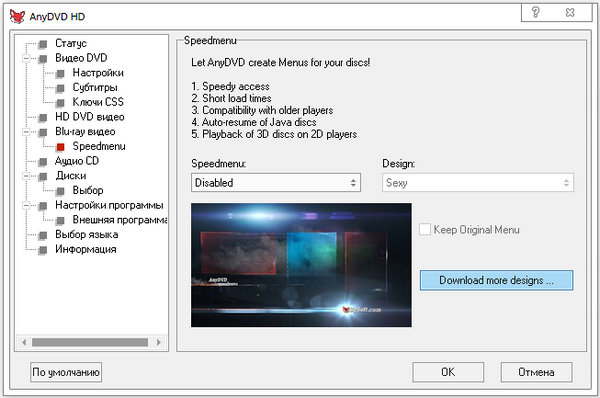Click the icon beside Настройки программы
The width and height of the screenshot is (600, 398).
pos(43,206)
